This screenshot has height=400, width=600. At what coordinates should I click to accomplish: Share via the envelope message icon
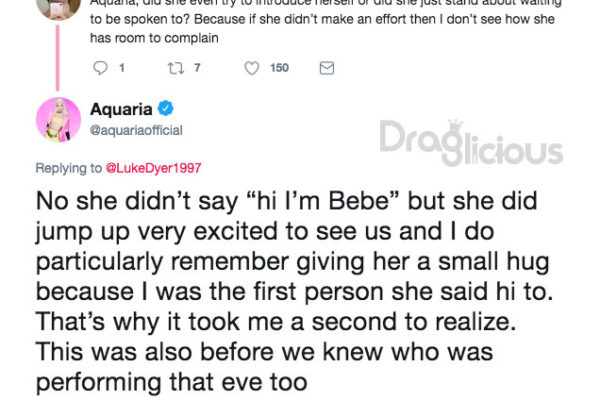[x=327, y=68]
